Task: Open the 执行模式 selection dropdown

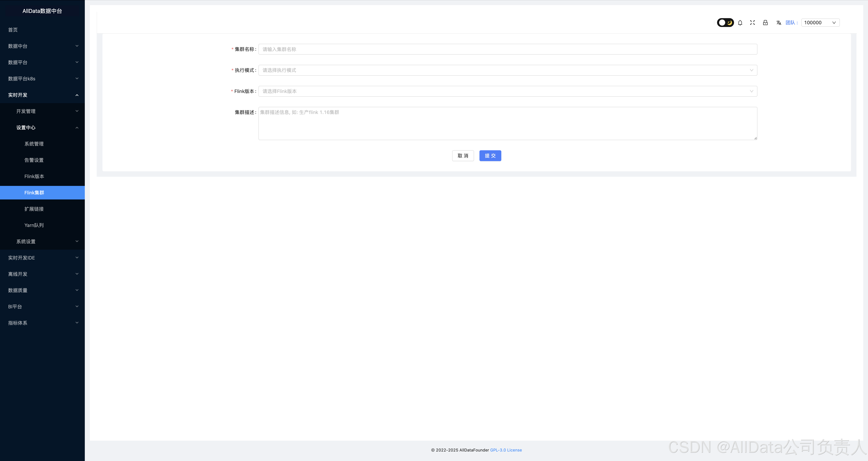Action: 507,70
